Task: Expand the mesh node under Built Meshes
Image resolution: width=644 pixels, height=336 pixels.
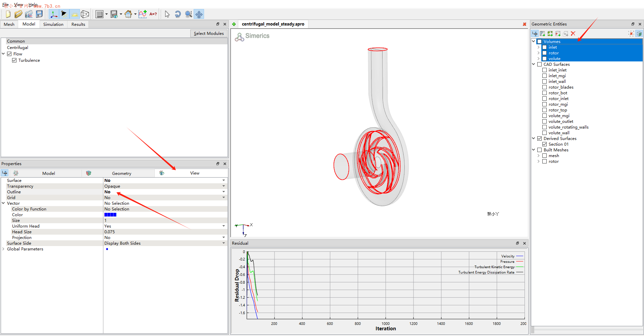Action: 539,156
